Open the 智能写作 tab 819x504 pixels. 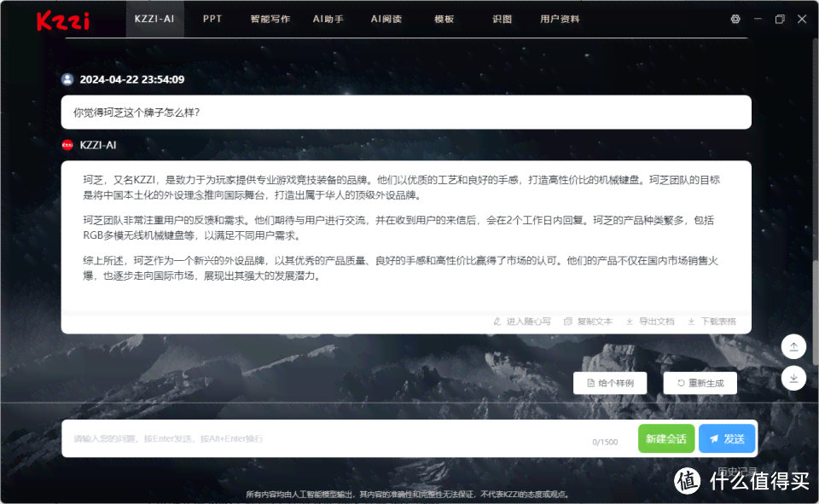coord(270,19)
